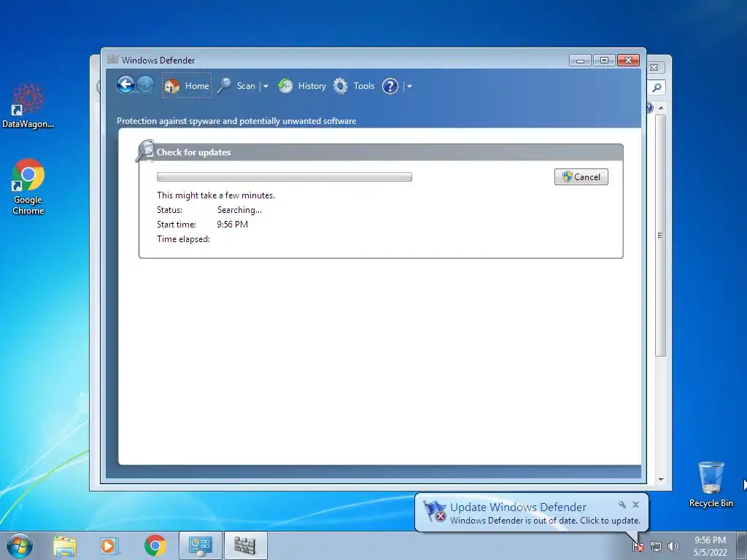Expand the Help options dropdown arrow

pos(409,87)
